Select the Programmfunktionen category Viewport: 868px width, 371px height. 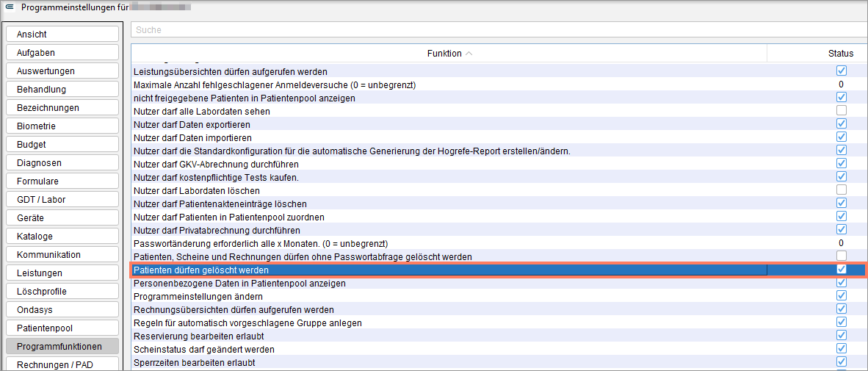point(62,347)
